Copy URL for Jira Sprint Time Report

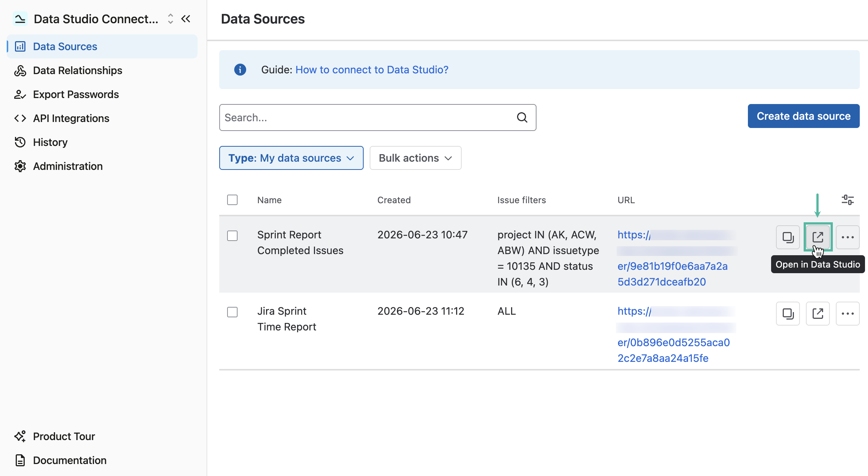pos(788,314)
